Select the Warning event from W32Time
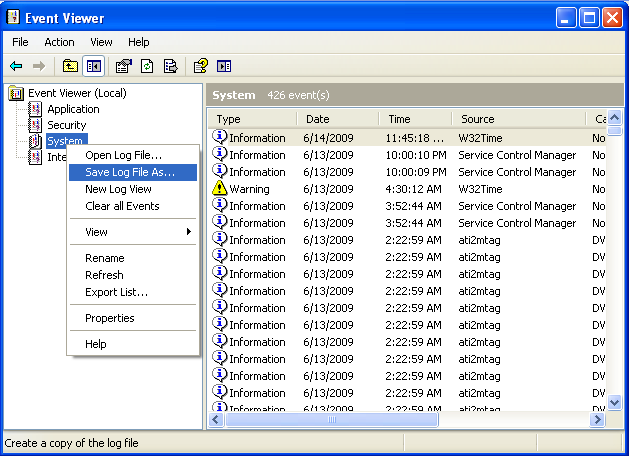Viewport: 629px width, 456px height. click(x=249, y=189)
